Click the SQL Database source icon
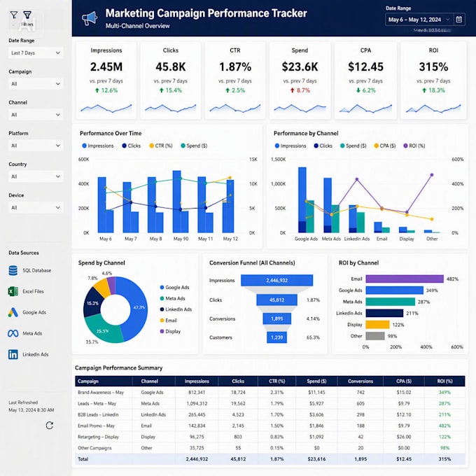This screenshot has width=476, height=476. click(x=13, y=270)
